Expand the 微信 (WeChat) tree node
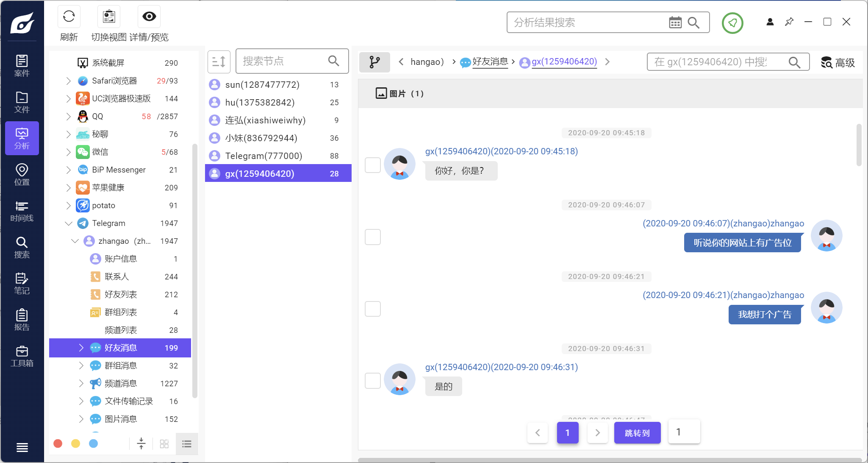 coord(69,152)
